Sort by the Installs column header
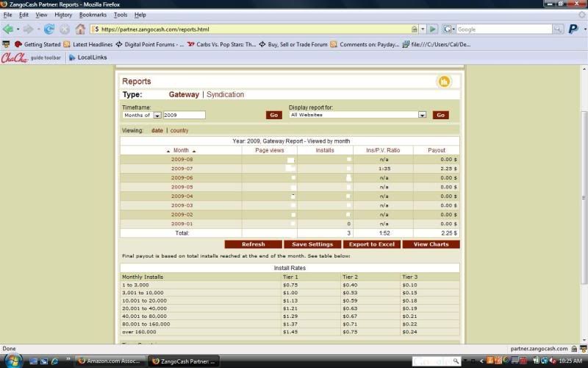This screenshot has height=368, width=588. click(325, 150)
